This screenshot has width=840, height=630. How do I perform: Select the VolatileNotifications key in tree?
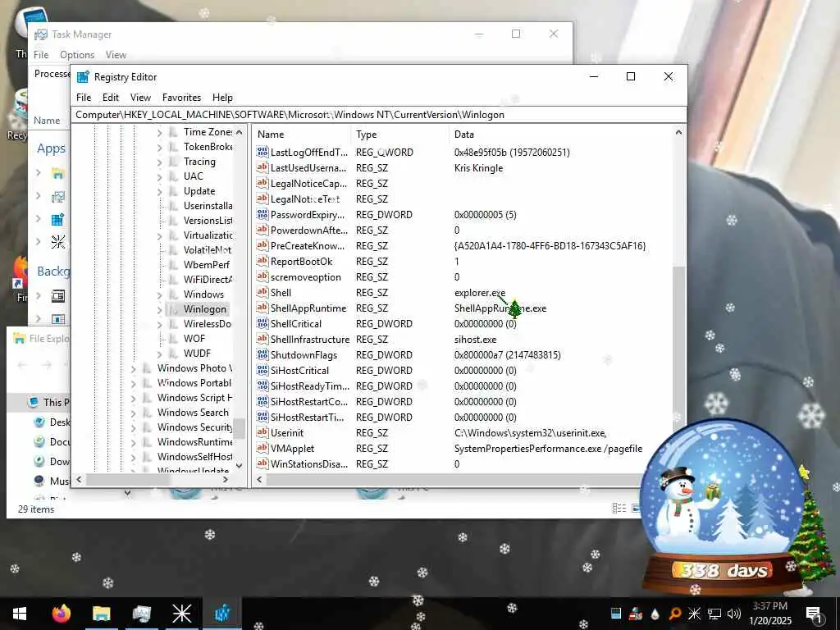click(x=208, y=249)
